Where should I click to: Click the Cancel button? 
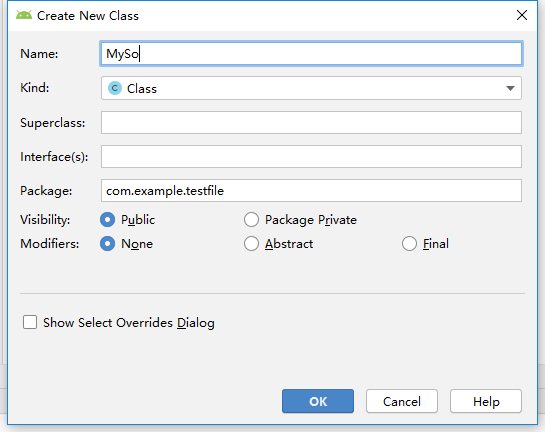pos(401,401)
